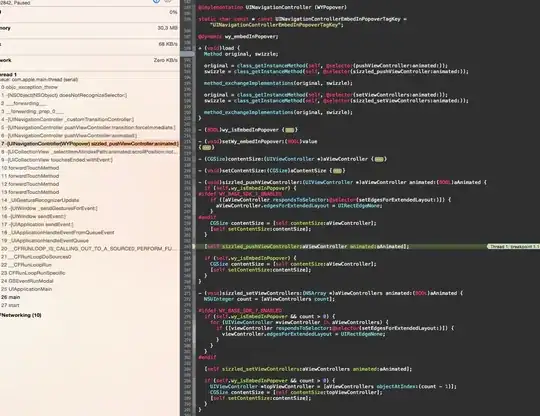Select frame 4 _customTransitionController:
Screen dimensions: 540x416
point(68,119)
